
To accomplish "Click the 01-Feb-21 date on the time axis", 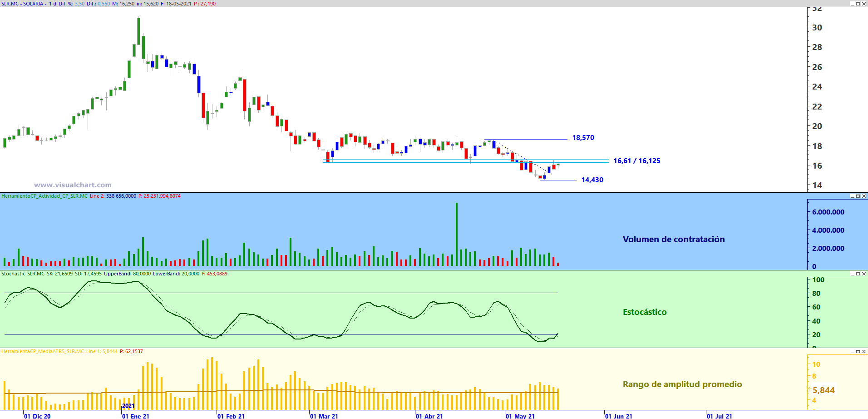I will [231, 416].
